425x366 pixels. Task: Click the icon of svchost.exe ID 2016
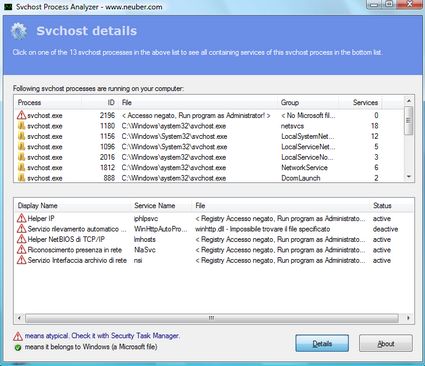point(21,157)
